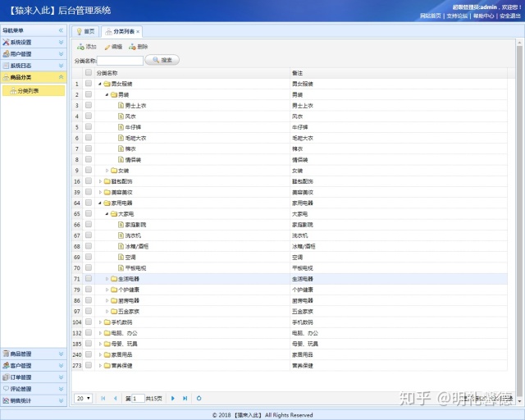
Task: Check the checkbox for row 5 牛仔裤
Action: pos(89,126)
